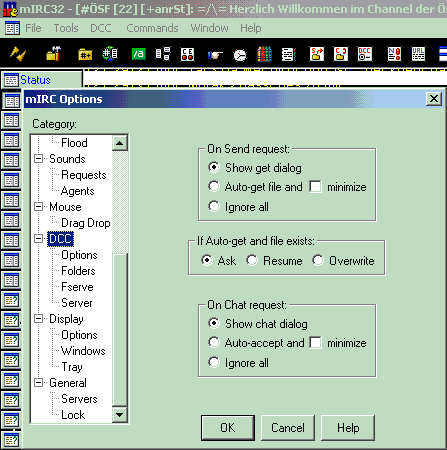Enable minimize checkbox under On Send request
The width and height of the screenshot is (447, 450).
(315, 186)
